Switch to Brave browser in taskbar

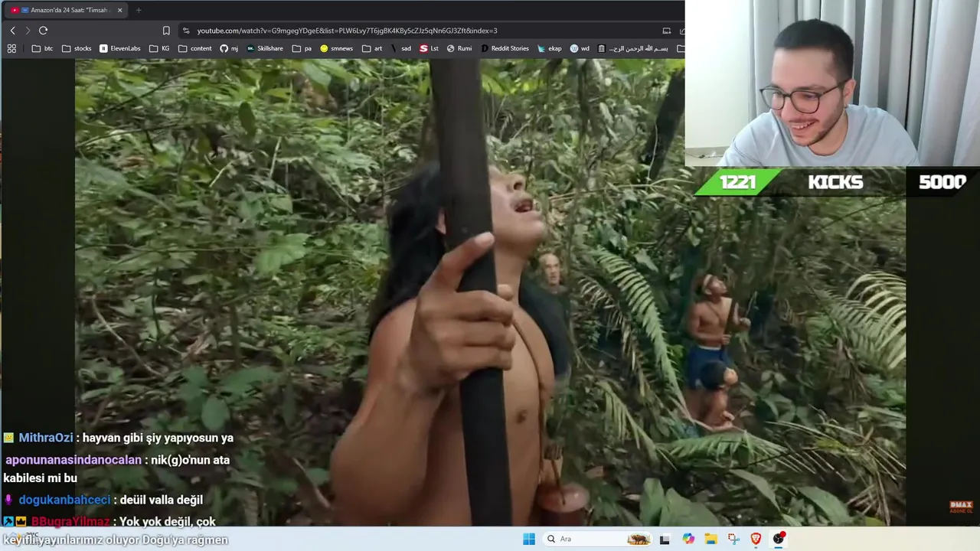click(756, 539)
